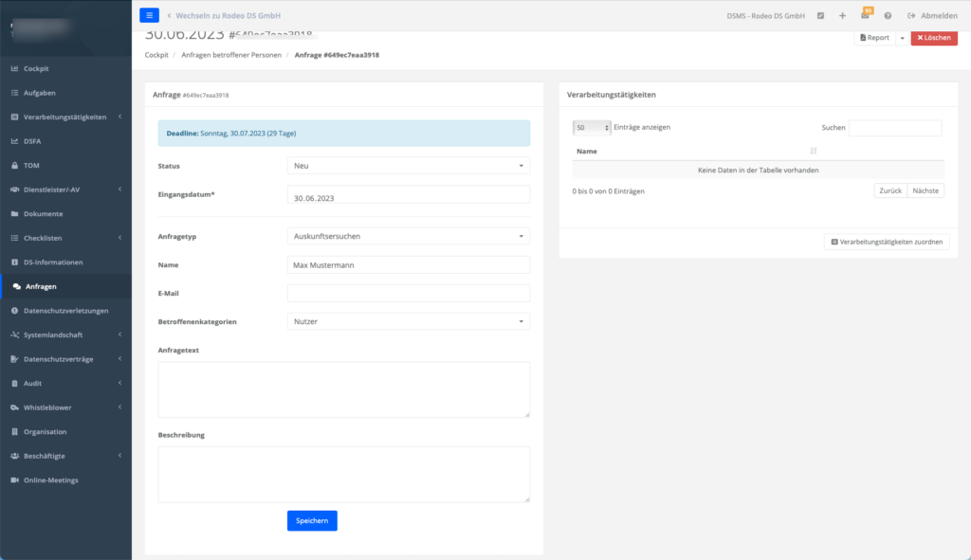Click the red Löschen button
This screenshot has width=971, height=560.
934,38
